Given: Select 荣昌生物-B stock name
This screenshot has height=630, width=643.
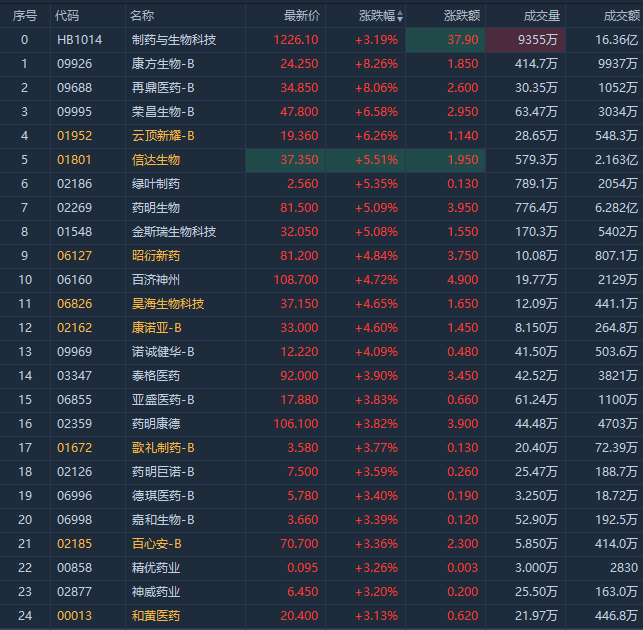Looking at the screenshot, I should [163, 112].
